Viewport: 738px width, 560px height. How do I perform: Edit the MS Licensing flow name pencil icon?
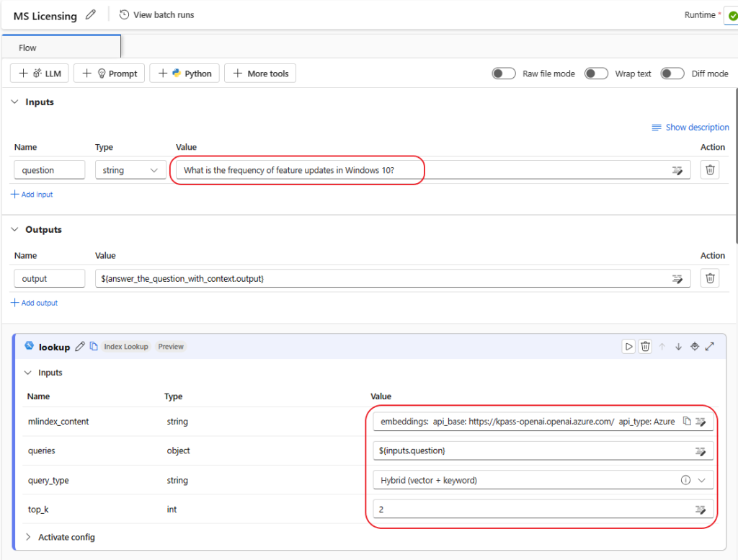[x=90, y=15]
